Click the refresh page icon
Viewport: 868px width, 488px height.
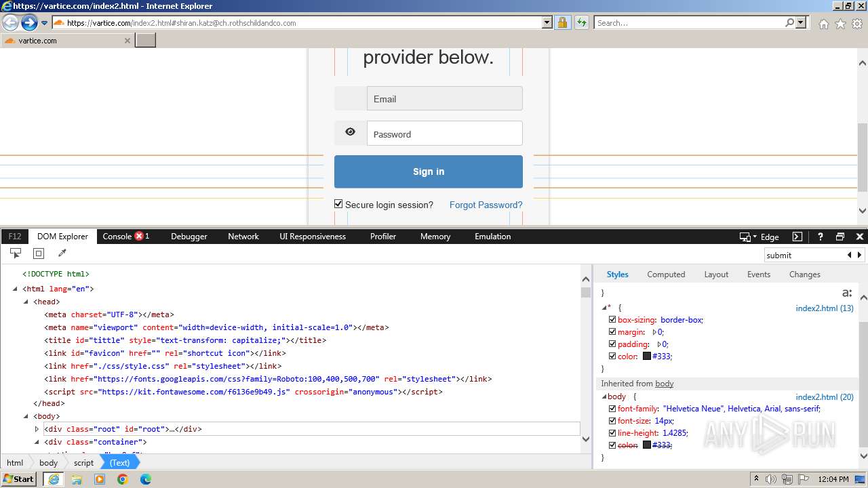[x=582, y=22]
